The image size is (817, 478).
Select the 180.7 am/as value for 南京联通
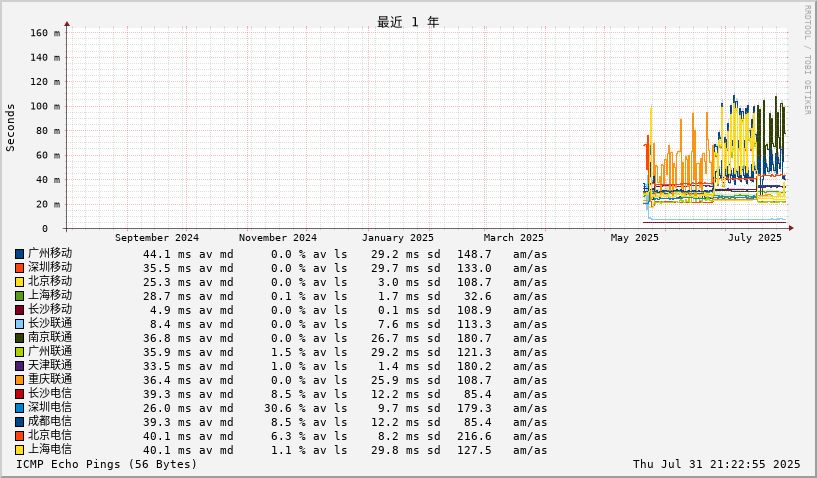pyautogui.click(x=474, y=338)
